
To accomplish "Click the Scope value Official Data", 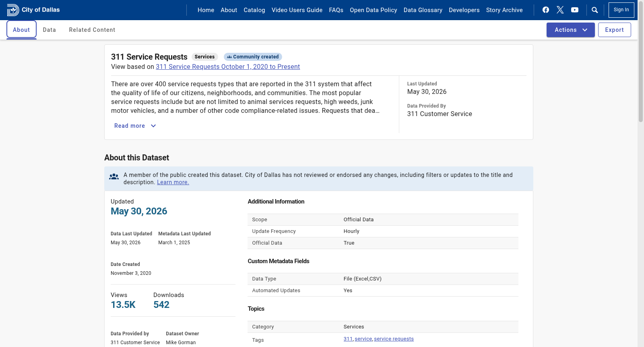I will [x=359, y=220].
